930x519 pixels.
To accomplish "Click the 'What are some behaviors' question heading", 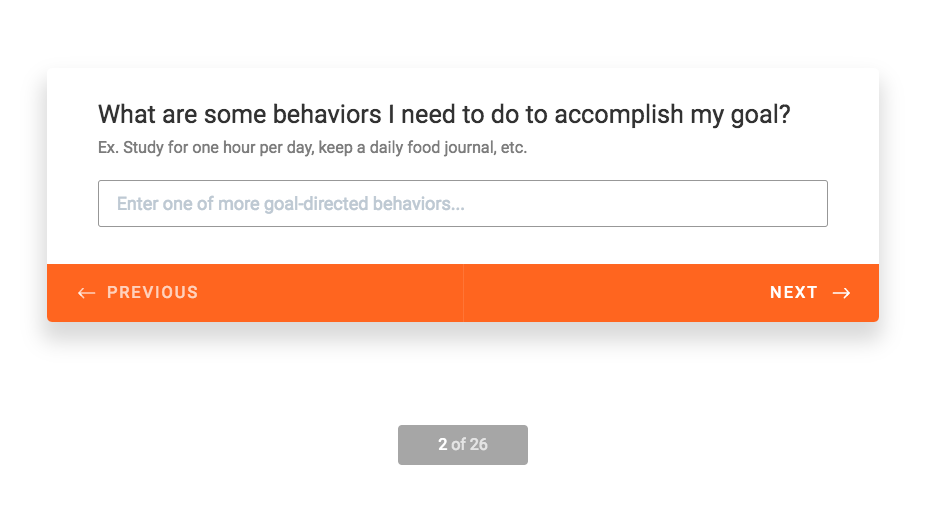I will [444, 114].
